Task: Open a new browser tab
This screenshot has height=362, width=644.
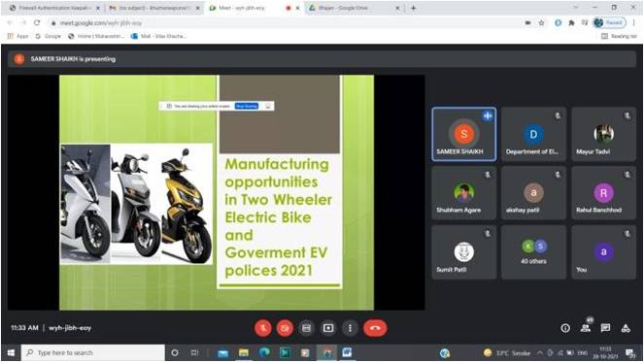Action: click(x=414, y=8)
